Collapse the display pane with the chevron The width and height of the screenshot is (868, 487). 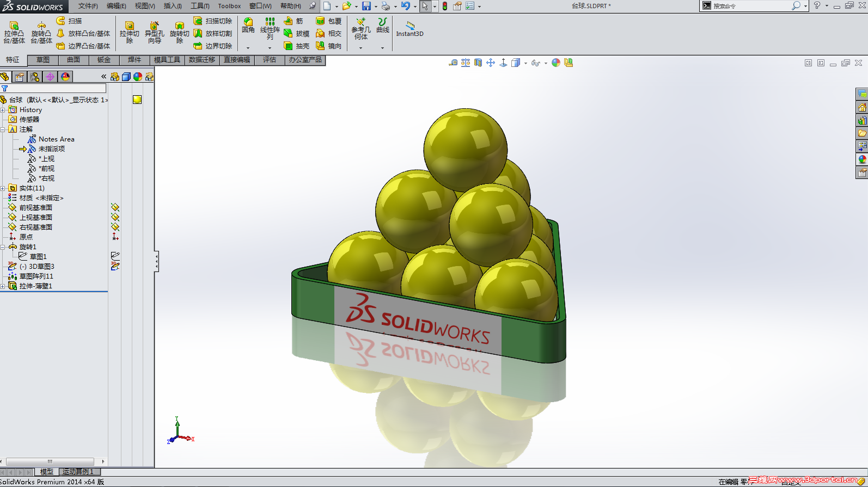click(103, 77)
